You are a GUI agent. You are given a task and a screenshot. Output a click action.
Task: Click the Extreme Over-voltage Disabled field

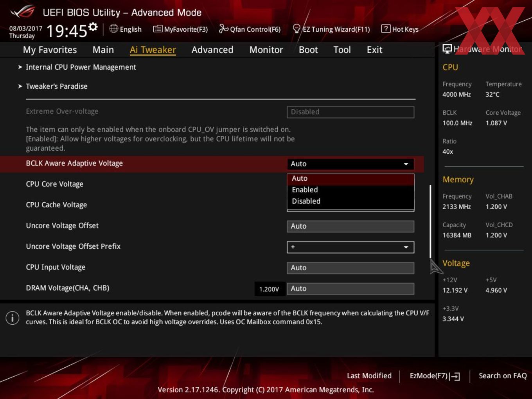click(350, 112)
